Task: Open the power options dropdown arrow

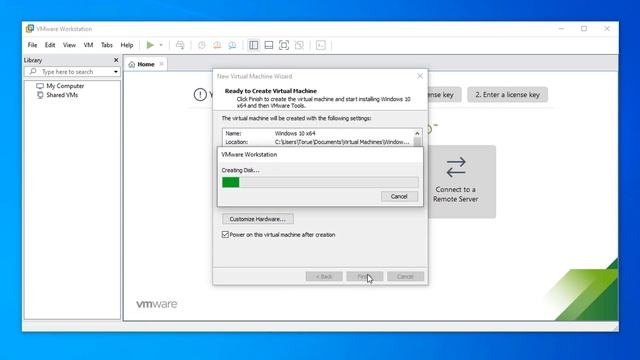Action: pos(161,45)
